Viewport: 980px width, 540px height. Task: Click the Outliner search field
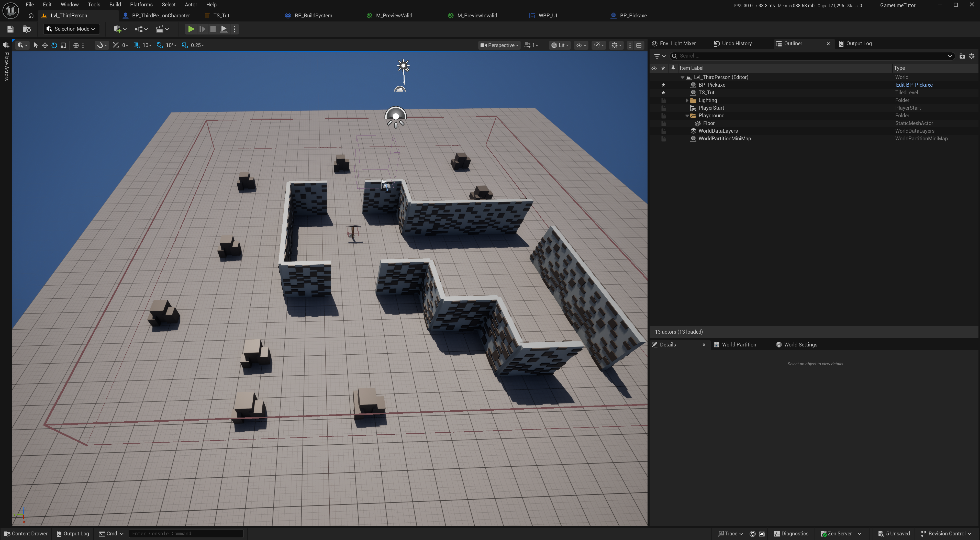(x=810, y=56)
